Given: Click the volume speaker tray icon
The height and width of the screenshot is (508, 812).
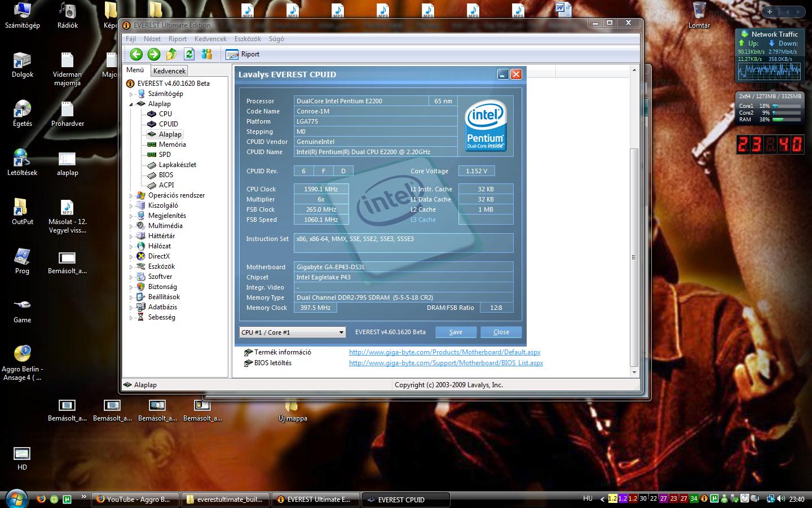Looking at the screenshot, I should 781,498.
